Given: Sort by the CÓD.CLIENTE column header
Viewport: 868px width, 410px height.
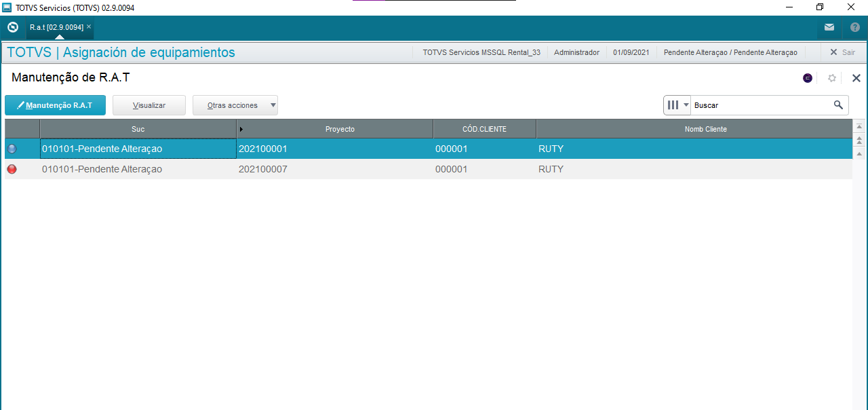Looking at the screenshot, I should point(484,129).
